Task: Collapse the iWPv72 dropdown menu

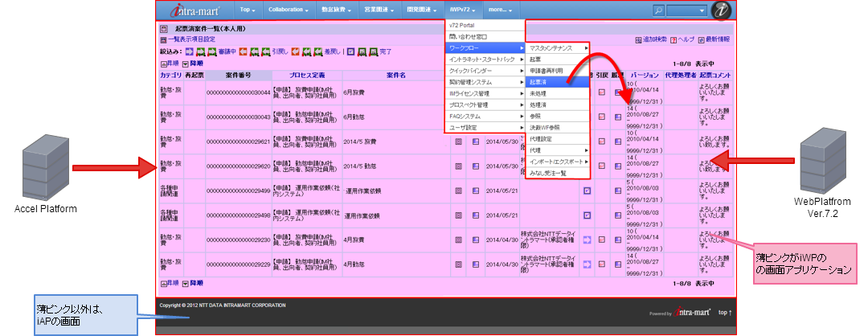Action: 463,10
